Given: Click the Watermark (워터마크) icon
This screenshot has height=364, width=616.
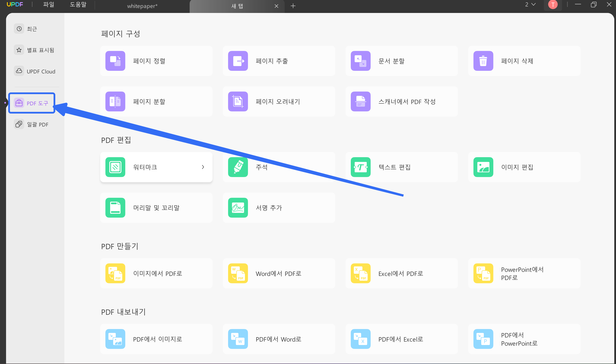Looking at the screenshot, I should pos(115,167).
